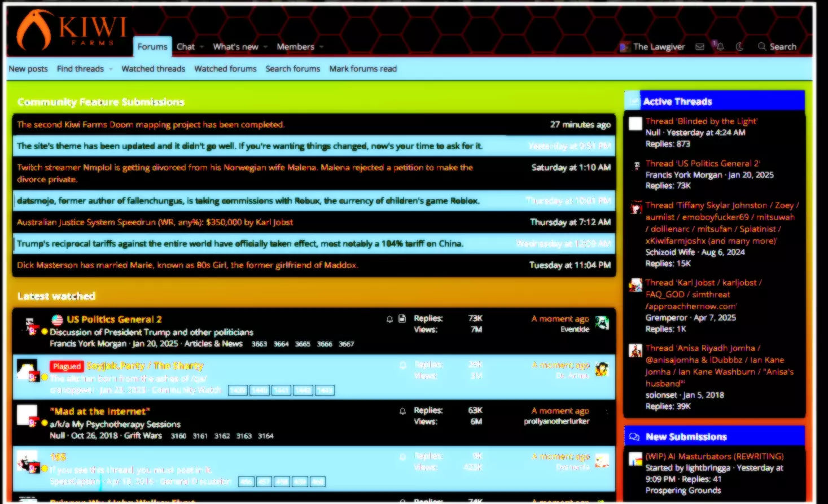The width and height of the screenshot is (828, 504).
Task: Open the site's theme updated submission
Action: [x=249, y=146]
